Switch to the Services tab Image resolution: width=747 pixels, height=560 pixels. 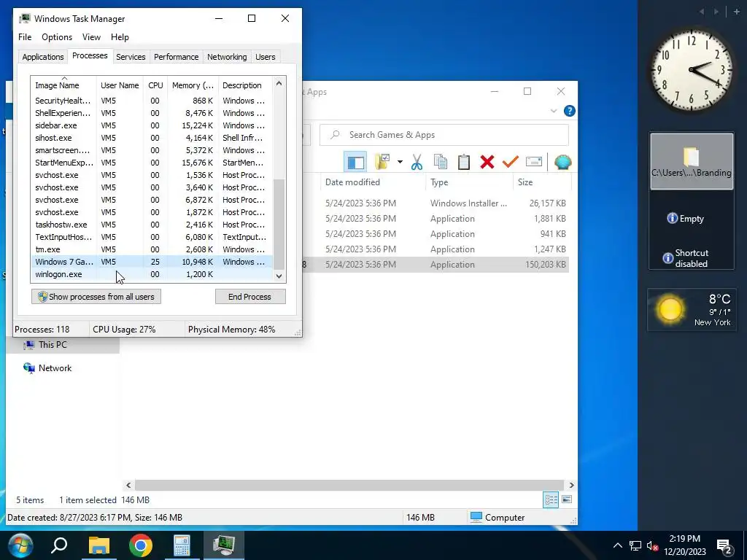131,57
